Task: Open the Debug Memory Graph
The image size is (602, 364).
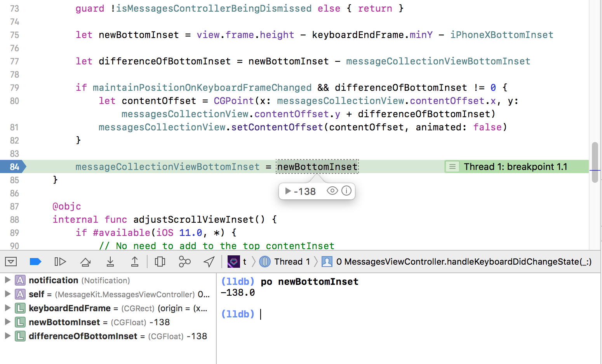Action: tap(184, 262)
